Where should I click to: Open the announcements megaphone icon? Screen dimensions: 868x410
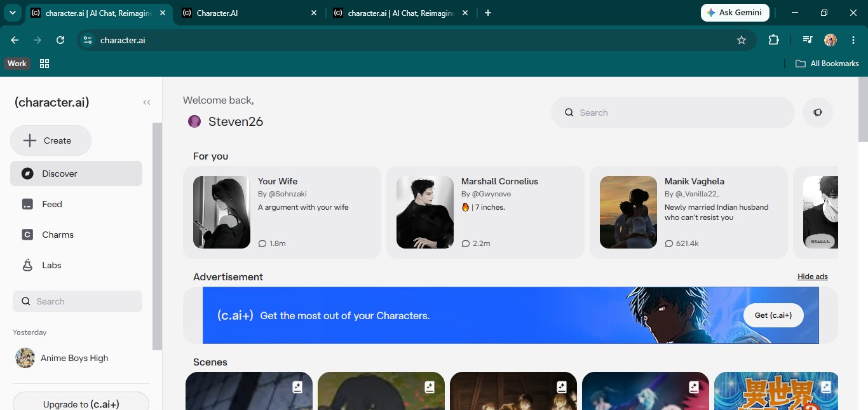point(817,113)
